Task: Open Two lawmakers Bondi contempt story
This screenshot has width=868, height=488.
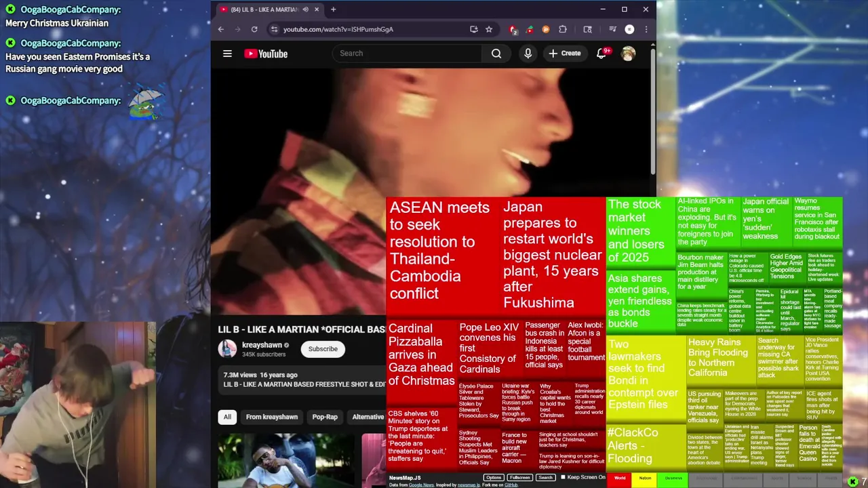Action: 646,378
